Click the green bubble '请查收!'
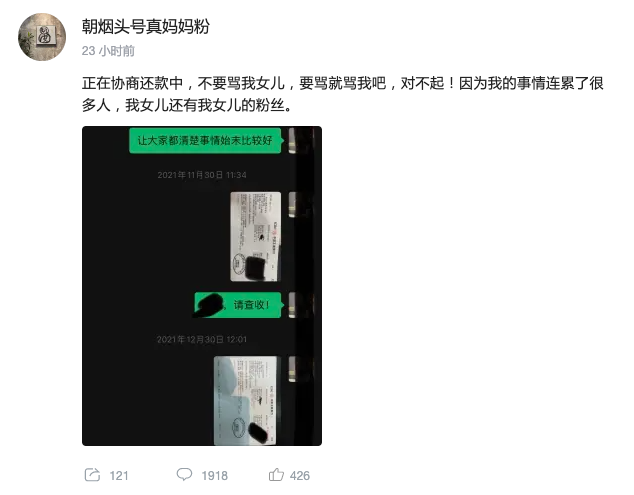 click(x=238, y=305)
